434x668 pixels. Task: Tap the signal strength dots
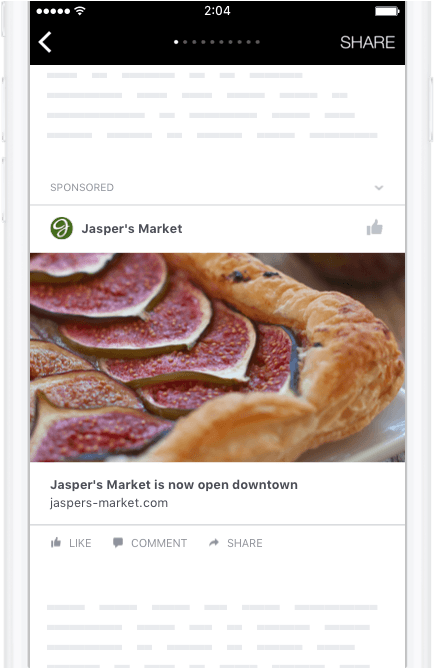point(53,12)
